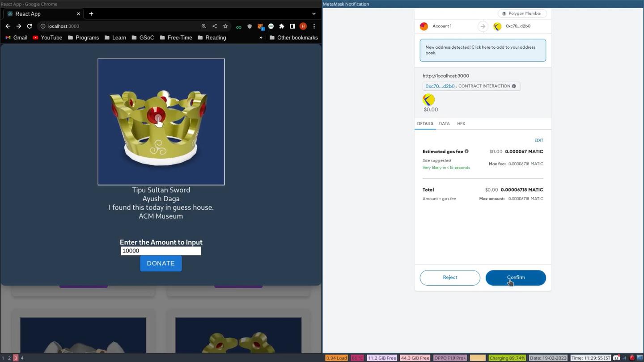
Task: Click the OPPO F19 Pro+ status block
Action: pos(450,358)
